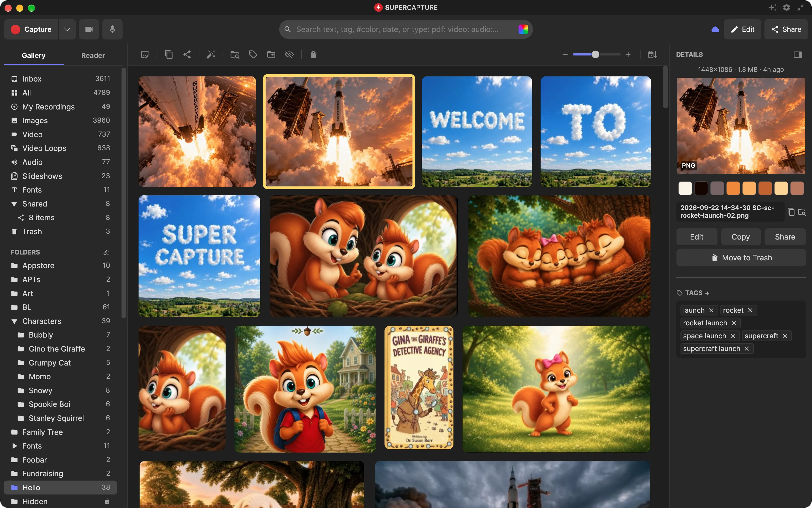The height and width of the screenshot is (508, 812).
Task: Click the find-in-folder icon in toolbar
Action: tap(234, 54)
